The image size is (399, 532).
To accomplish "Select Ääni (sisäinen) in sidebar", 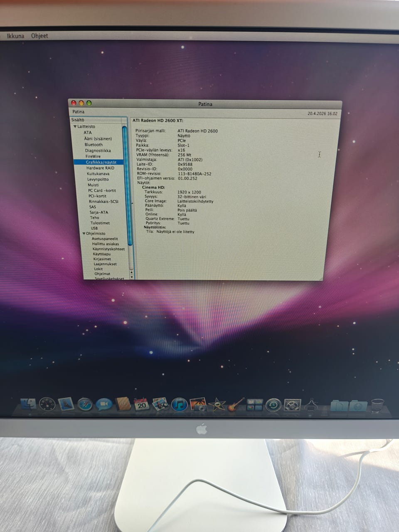I will (x=98, y=138).
